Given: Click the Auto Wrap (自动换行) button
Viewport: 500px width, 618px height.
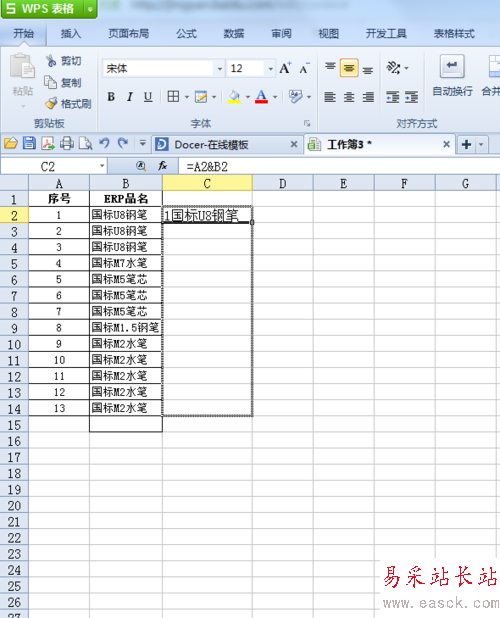Looking at the screenshot, I should (452, 76).
